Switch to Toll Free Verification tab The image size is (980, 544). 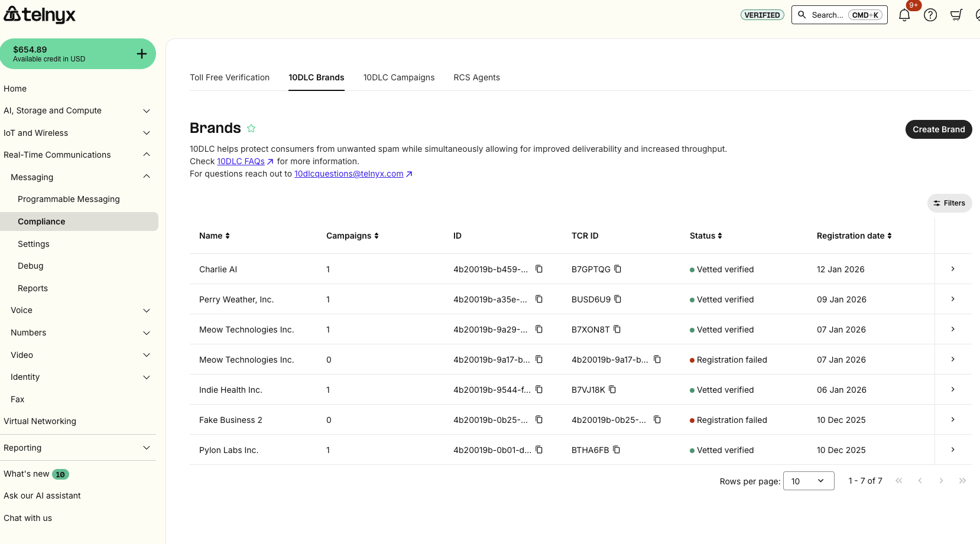(x=229, y=77)
